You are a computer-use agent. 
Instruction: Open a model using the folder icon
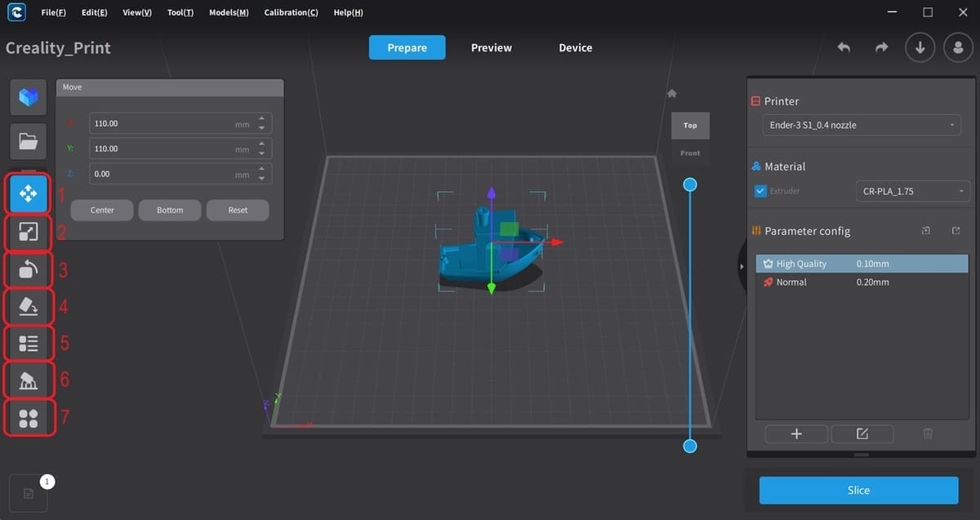(x=28, y=141)
